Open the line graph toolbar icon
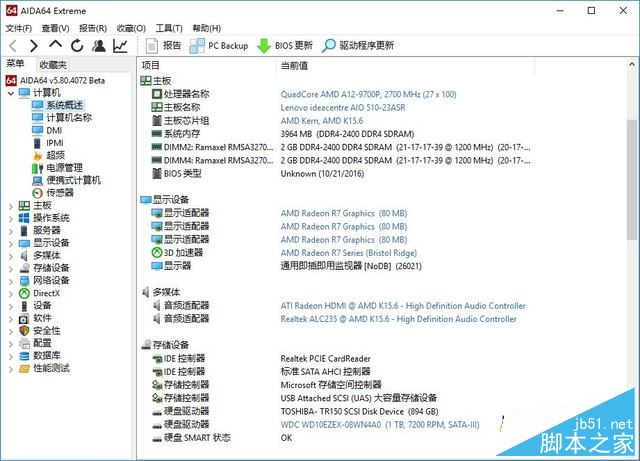Image resolution: width=640 pixels, height=461 pixels. [x=120, y=46]
